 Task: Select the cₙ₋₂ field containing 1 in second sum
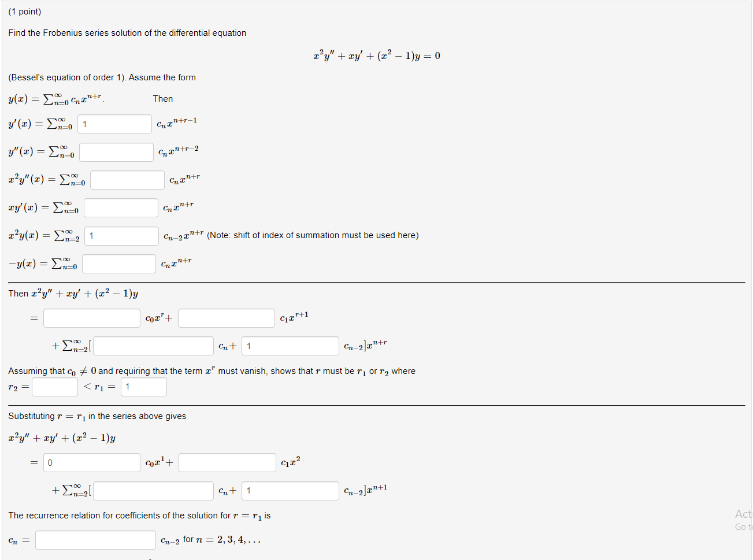(x=290, y=491)
